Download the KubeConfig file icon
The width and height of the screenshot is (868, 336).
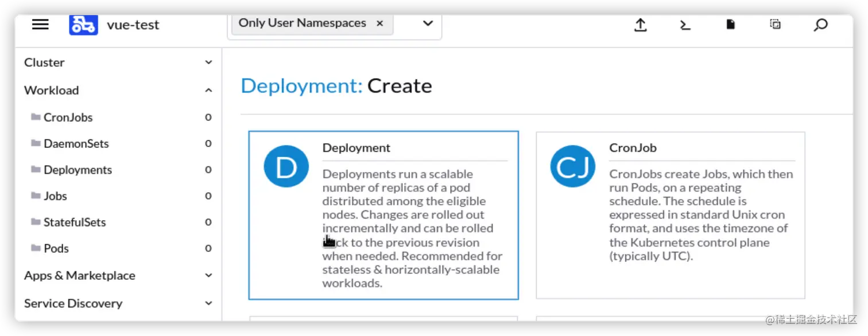click(730, 24)
